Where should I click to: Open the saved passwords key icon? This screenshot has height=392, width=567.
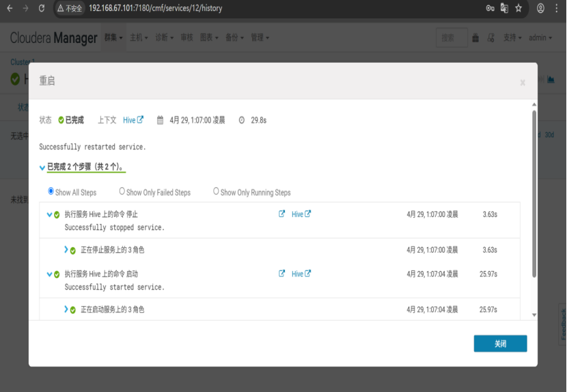(490, 8)
